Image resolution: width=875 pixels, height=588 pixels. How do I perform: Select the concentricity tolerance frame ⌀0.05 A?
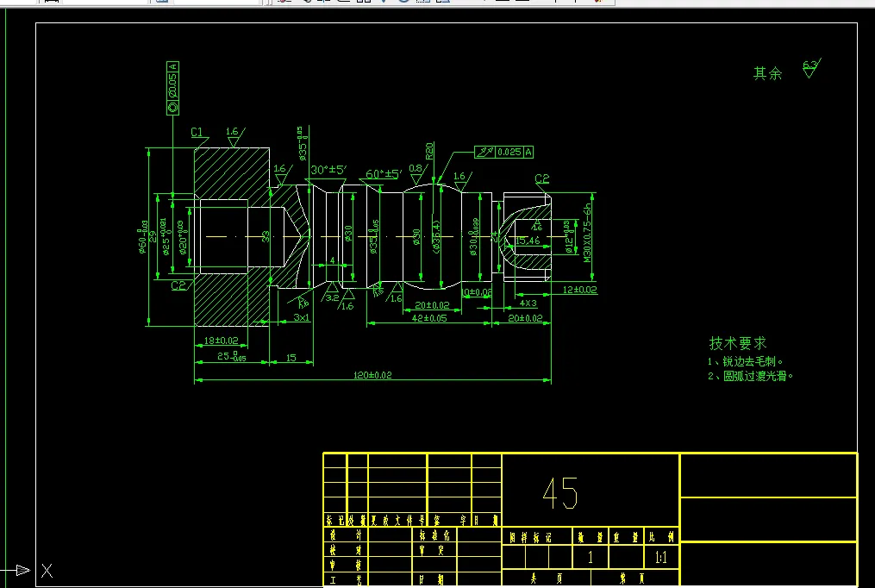(x=173, y=89)
